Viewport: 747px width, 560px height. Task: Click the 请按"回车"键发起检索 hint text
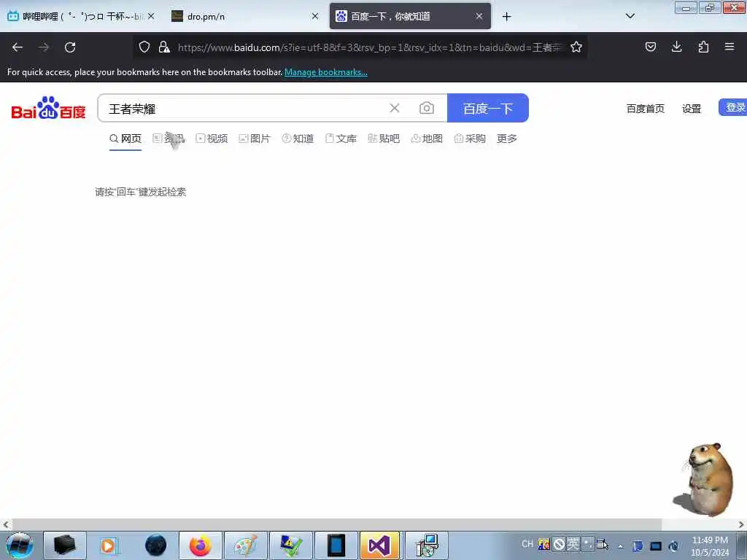click(x=141, y=192)
